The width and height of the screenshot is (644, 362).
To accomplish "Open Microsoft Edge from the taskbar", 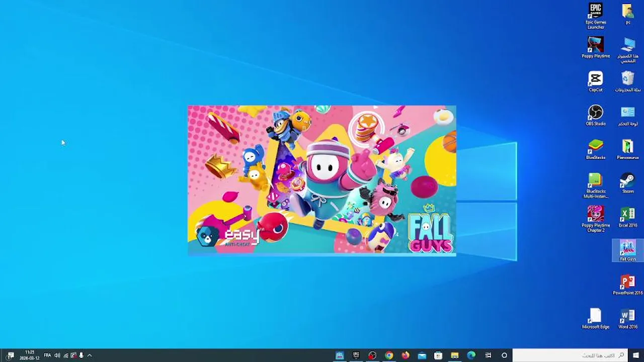I will click(471, 355).
